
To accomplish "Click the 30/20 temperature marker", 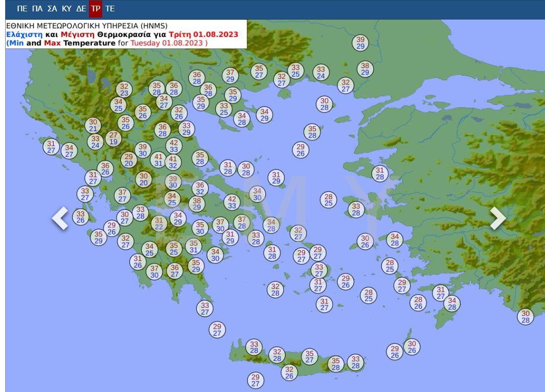I will click(143, 179).
